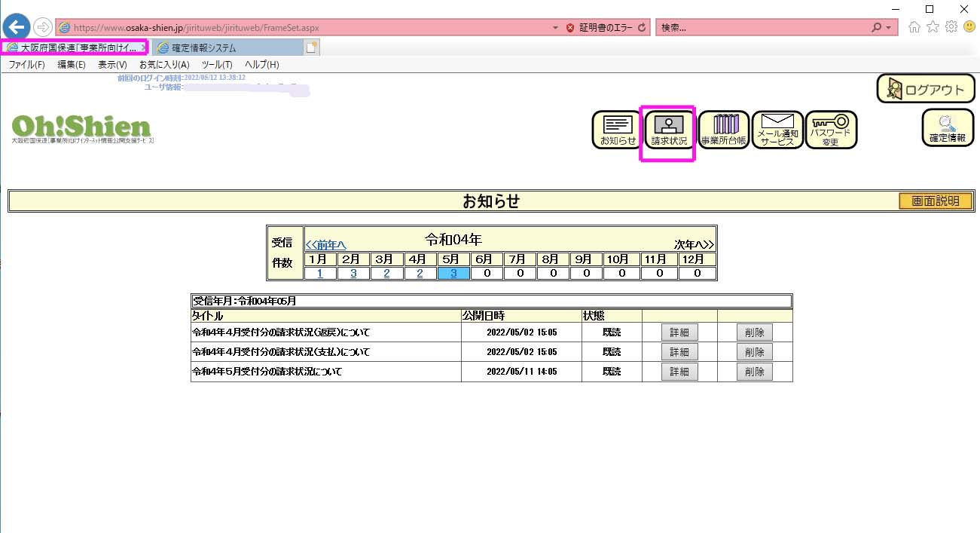Open April's count link 2

click(420, 273)
